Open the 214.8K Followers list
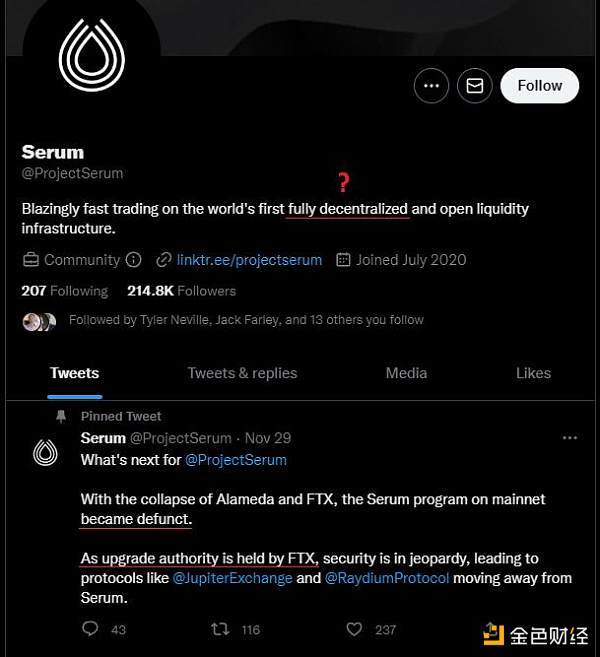The height and width of the screenshot is (657, 600). [181, 291]
